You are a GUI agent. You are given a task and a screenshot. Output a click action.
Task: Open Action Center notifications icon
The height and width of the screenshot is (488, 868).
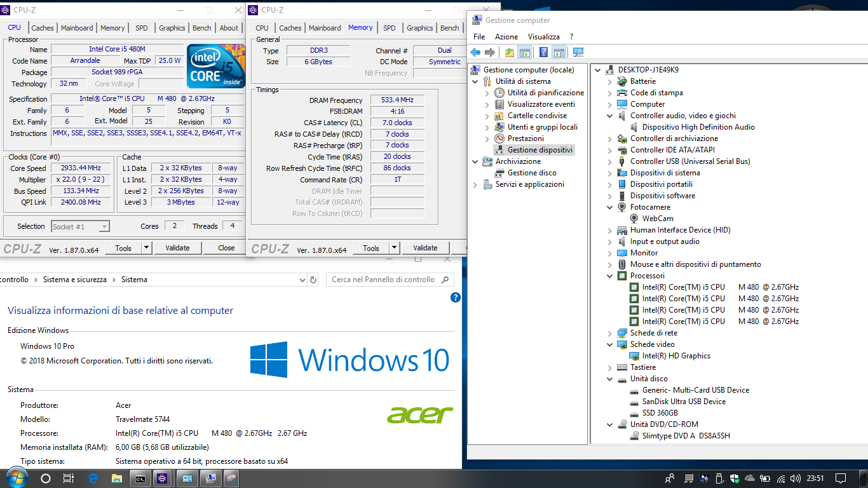(841, 478)
